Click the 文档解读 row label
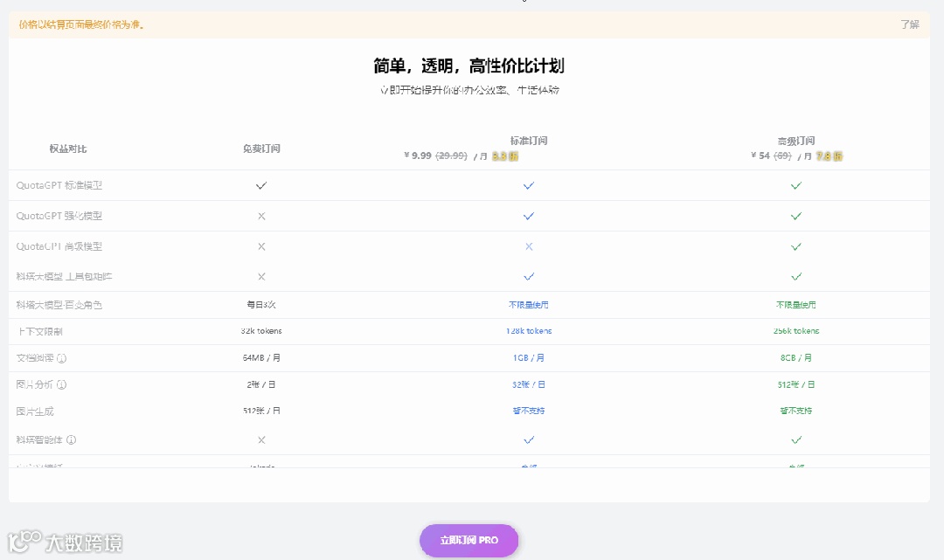 35,358
